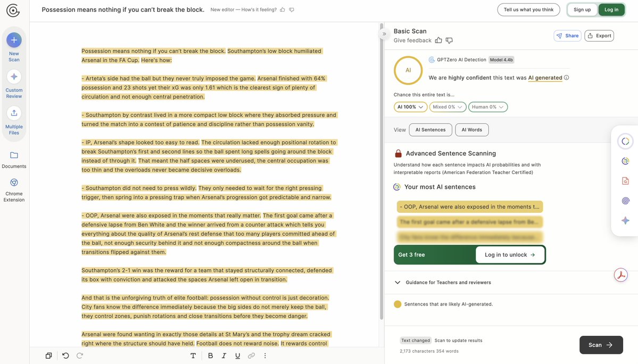Dislike the Basic Scan result
This screenshot has height=364, width=638.
pyautogui.click(x=449, y=40)
